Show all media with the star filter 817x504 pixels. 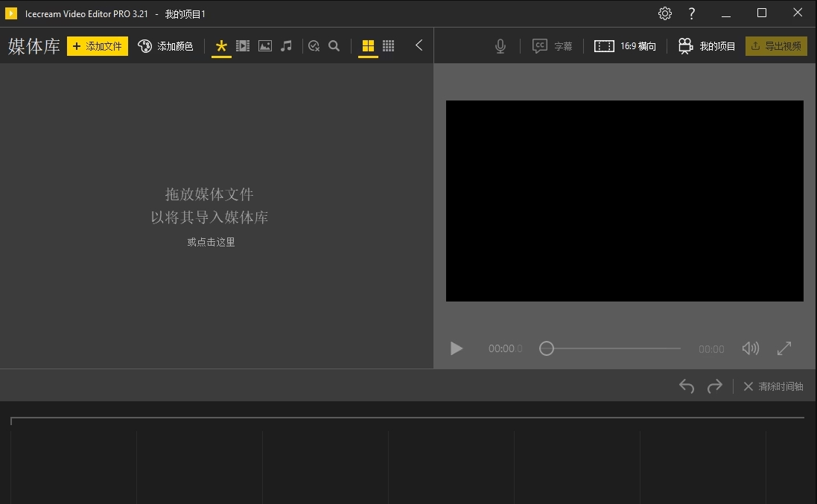click(221, 46)
